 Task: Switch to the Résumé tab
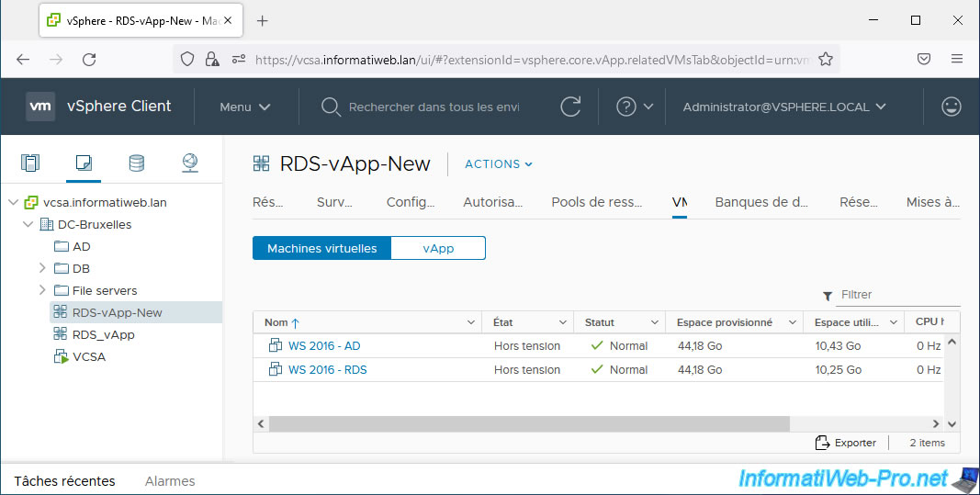point(267,202)
